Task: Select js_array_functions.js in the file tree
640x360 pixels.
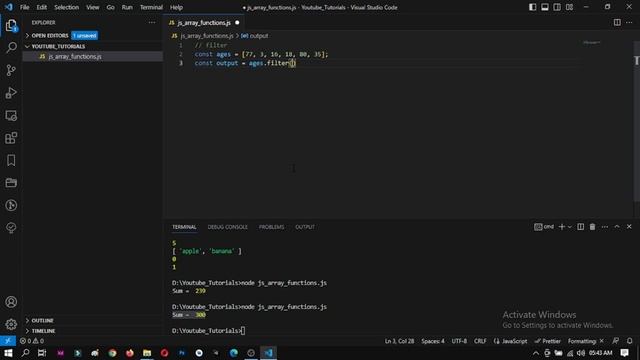Action: pos(75,56)
